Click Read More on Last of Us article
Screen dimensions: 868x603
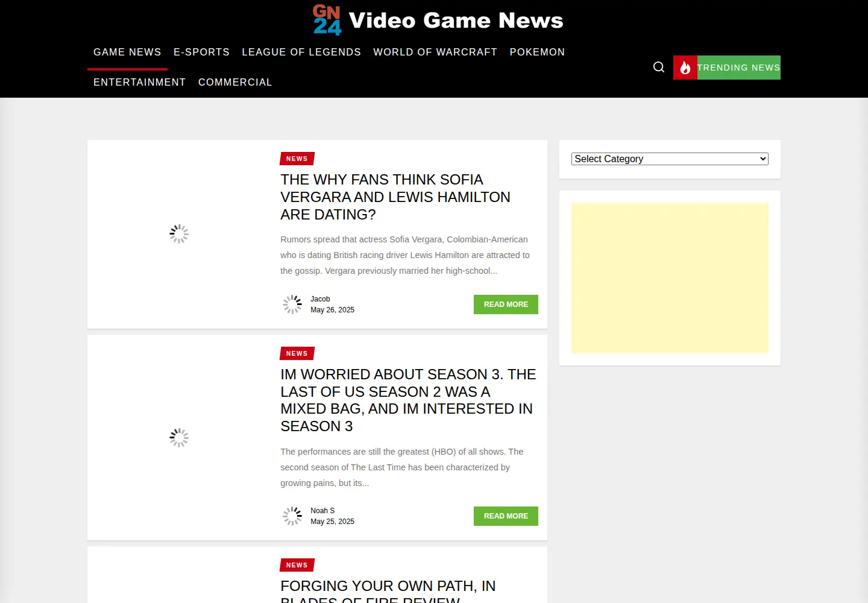(x=506, y=516)
